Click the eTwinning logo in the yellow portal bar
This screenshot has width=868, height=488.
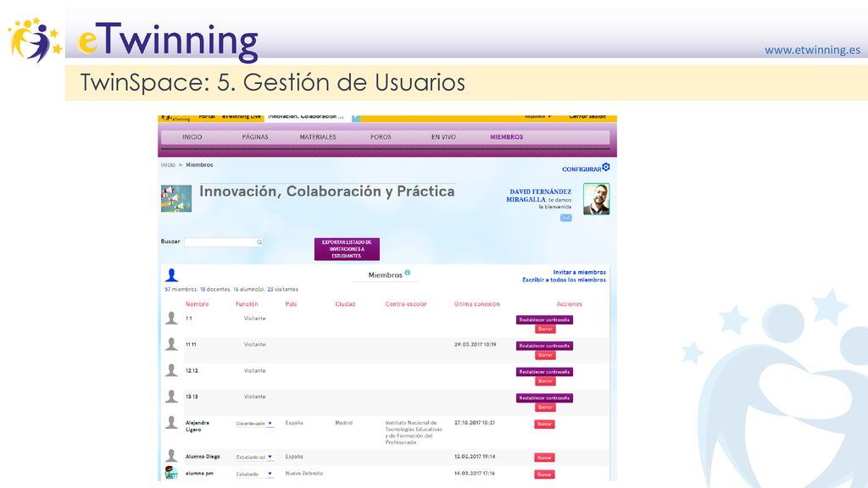click(x=175, y=118)
